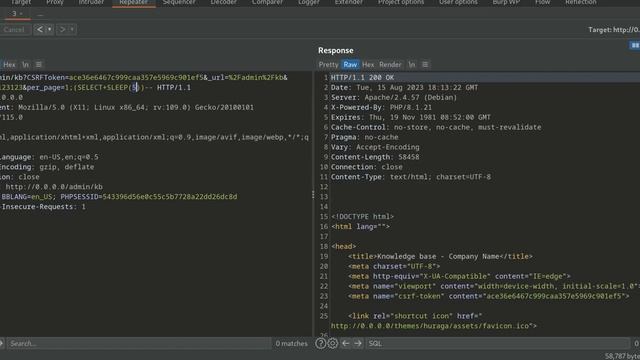The width and height of the screenshot is (640, 360).
Task: Go forward to next request in history
Action: (62, 29)
